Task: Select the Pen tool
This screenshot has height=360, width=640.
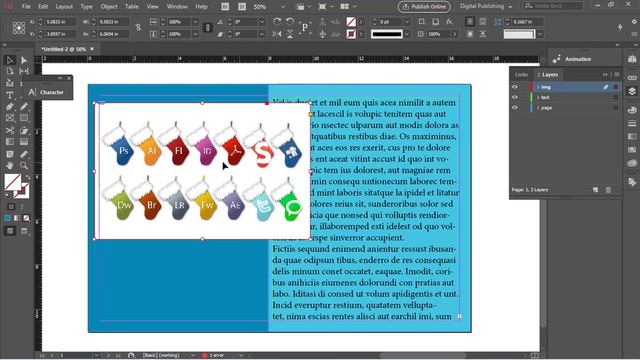Action: pyautogui.click(x=10, y=107)
